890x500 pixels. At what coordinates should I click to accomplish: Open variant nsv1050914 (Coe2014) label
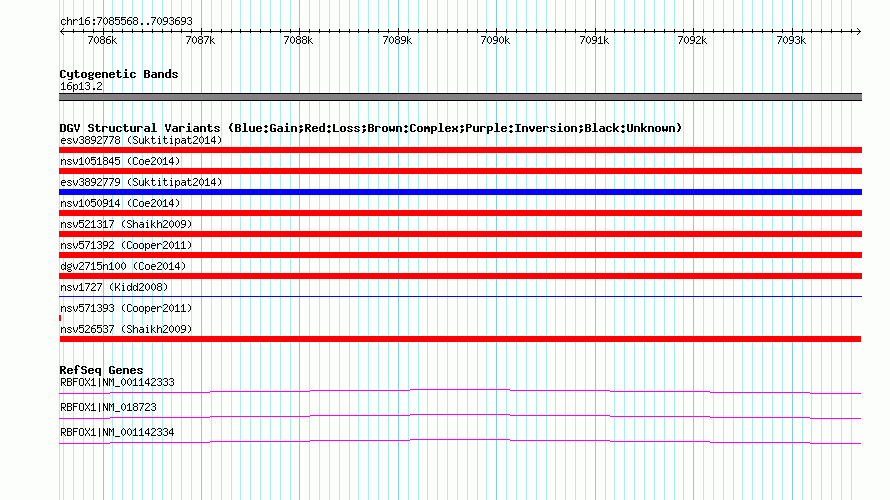click(x=120, y=203)
